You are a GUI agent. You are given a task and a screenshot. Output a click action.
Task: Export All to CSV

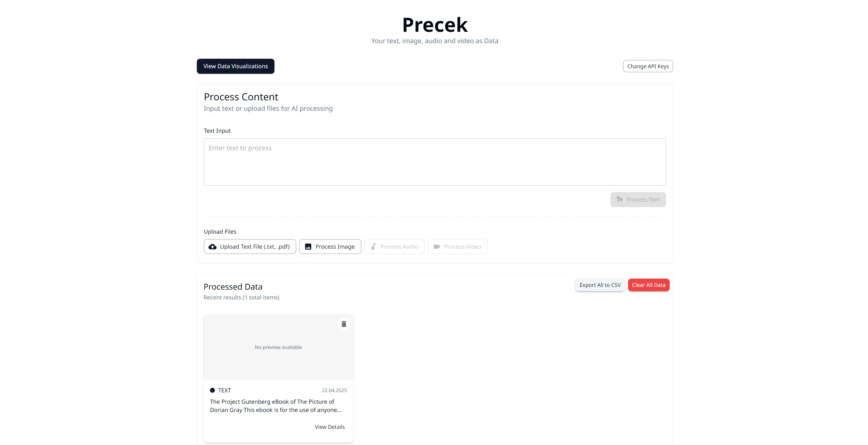coord(600,285)
